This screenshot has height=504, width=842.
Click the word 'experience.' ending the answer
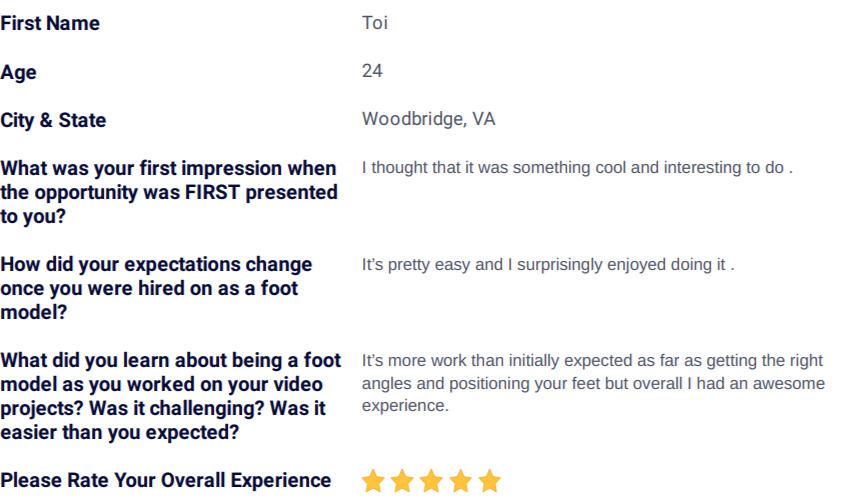point(405,406)
